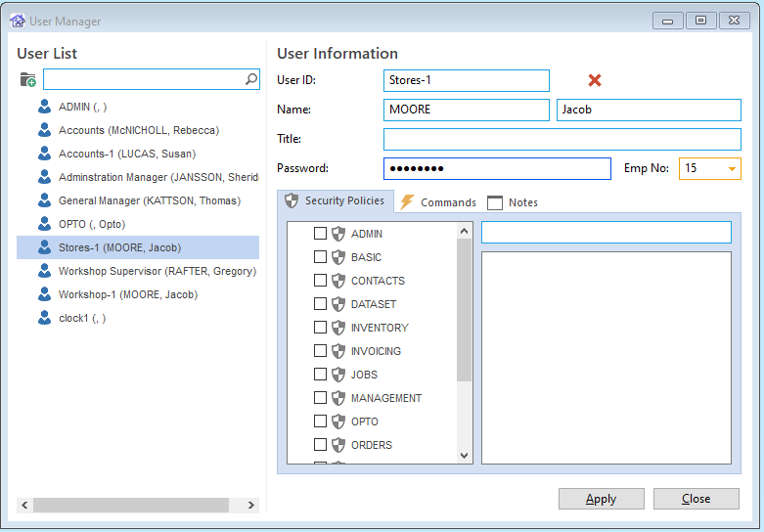Click the shield icon next to DATASET policy
Viewport: 764px width, 532px height.
point(338,304)
